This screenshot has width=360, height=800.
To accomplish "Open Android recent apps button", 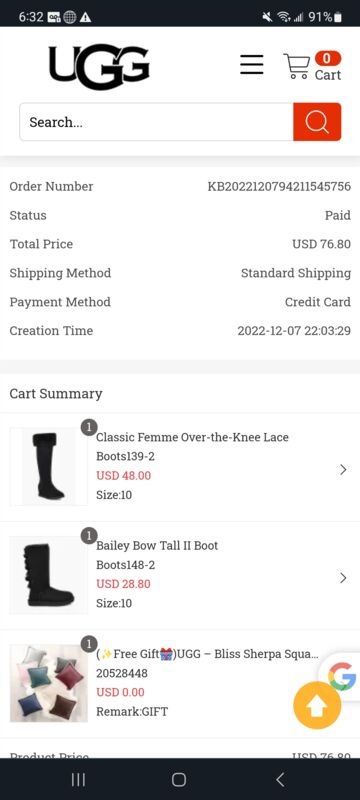I will point(78,779).
